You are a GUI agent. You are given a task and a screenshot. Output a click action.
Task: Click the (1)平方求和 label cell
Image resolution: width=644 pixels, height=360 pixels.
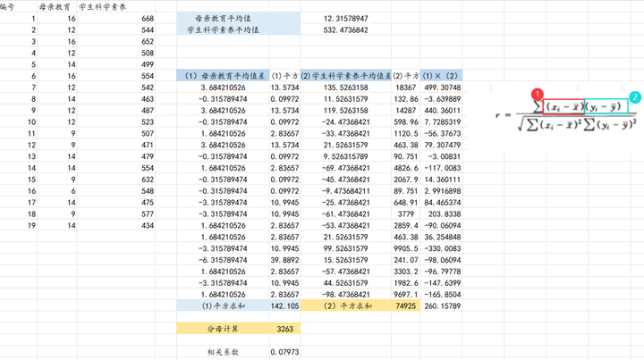click(x=223, y=306)
